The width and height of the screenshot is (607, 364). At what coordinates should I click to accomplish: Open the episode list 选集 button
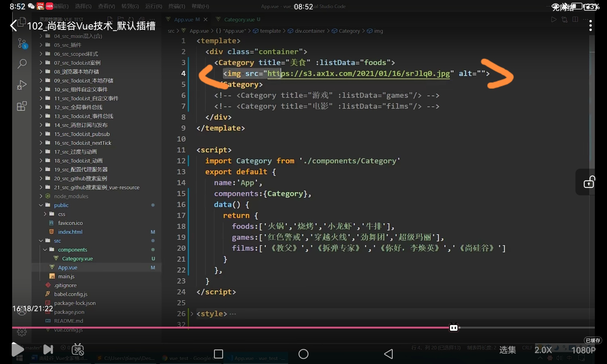coord(507,350)
